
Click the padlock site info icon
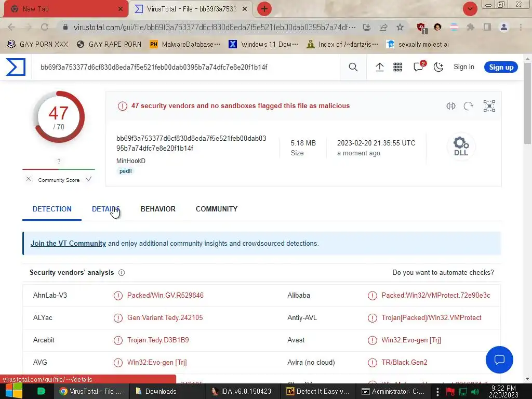click(x=65, y=27)
